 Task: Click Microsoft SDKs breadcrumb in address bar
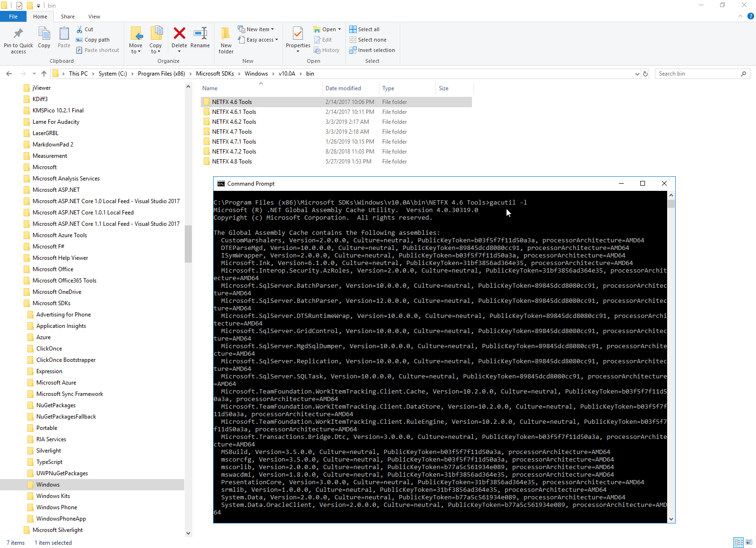coord(215,74)
